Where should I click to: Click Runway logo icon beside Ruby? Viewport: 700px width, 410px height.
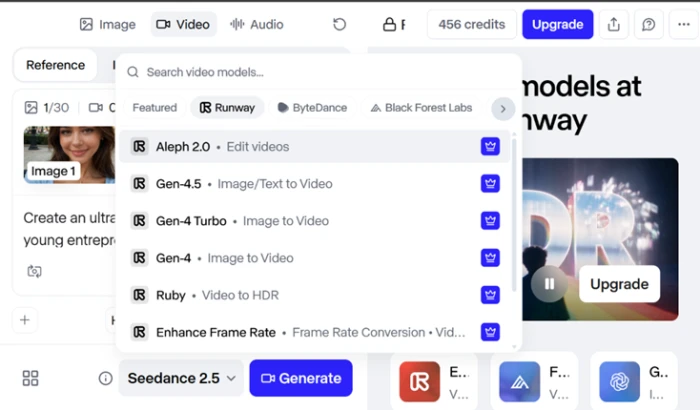[139, 295]
